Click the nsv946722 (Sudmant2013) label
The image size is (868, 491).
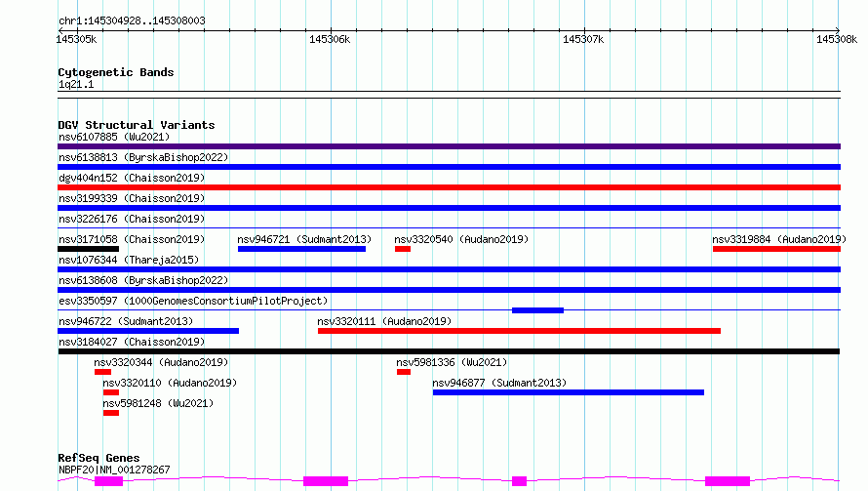tap(126, 321)
